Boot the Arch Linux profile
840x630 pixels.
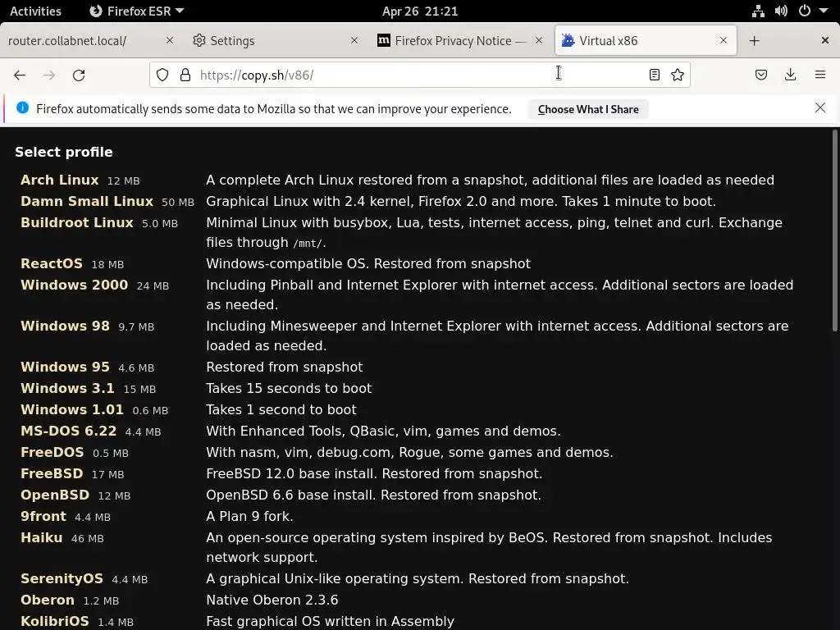(x=59, y=180)
